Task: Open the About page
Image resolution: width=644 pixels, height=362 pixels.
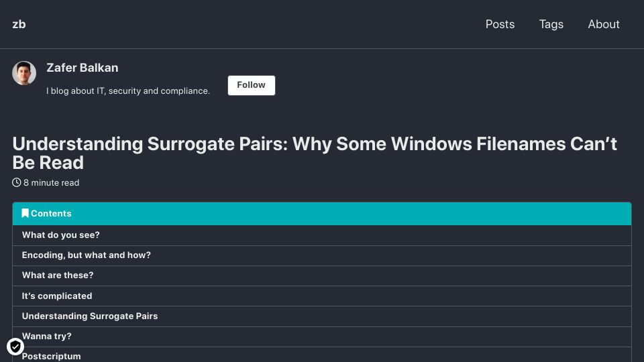Action: 603,24
